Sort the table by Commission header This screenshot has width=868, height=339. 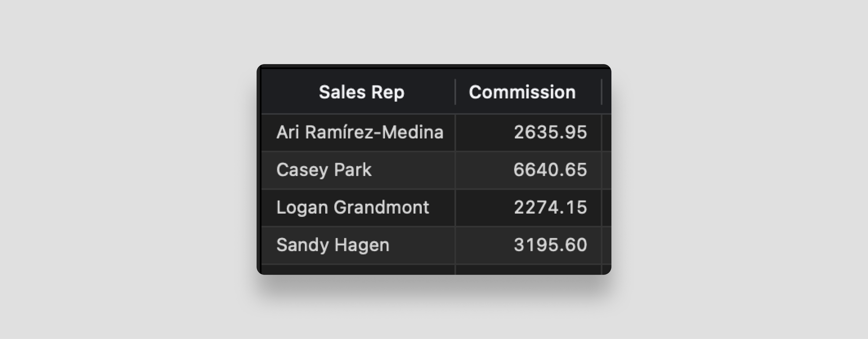(523, 92)
